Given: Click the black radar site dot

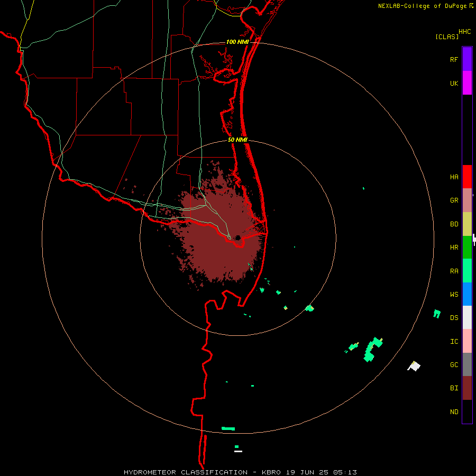Looking at the screenshot, I should (237, 237).
